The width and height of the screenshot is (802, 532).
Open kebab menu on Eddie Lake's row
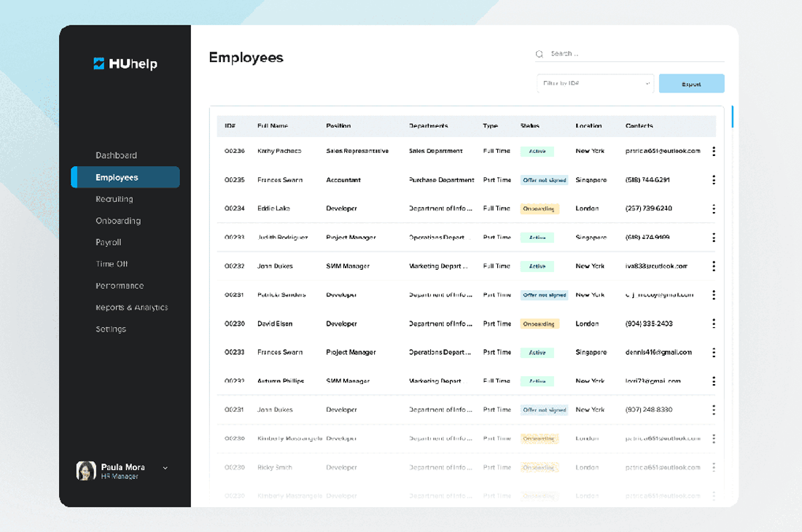(713, 208)
